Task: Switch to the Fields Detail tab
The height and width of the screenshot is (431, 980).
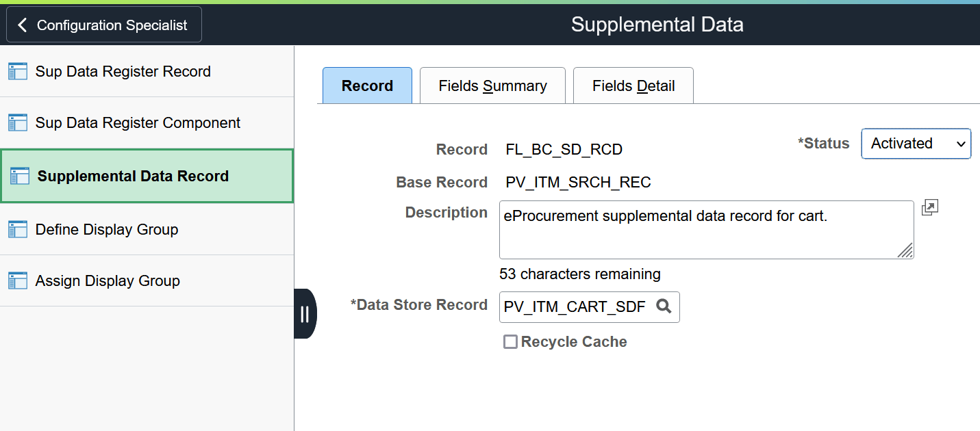Action: point(633,85)
